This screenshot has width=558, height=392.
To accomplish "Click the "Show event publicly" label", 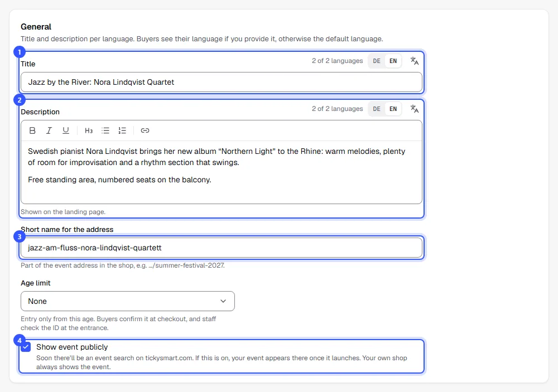I will [72, 347].
